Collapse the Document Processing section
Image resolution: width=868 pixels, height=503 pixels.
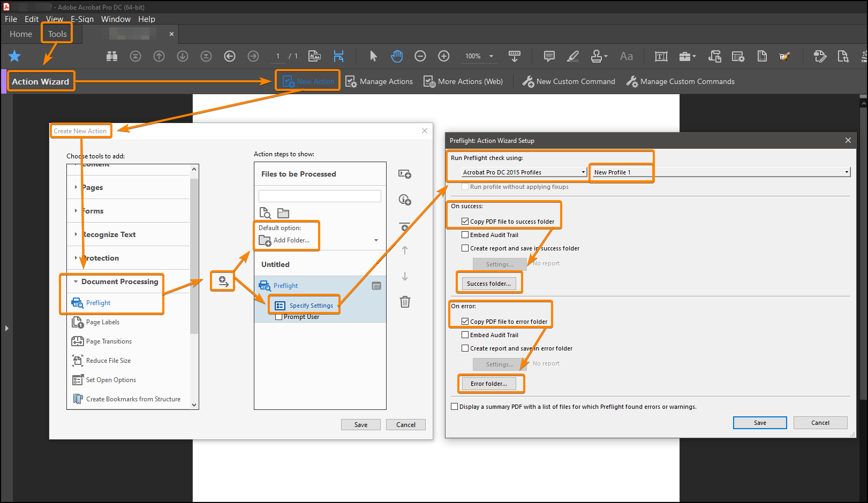tap(76, 281)
